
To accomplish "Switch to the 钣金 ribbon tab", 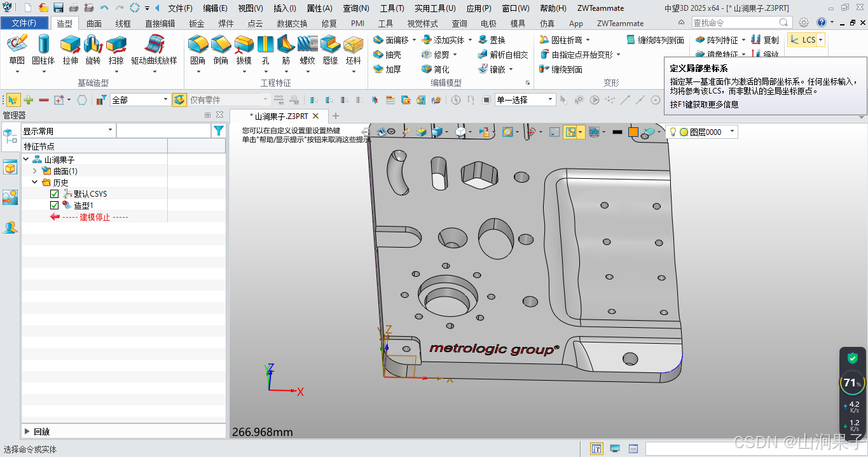I will tap(196, 24).
